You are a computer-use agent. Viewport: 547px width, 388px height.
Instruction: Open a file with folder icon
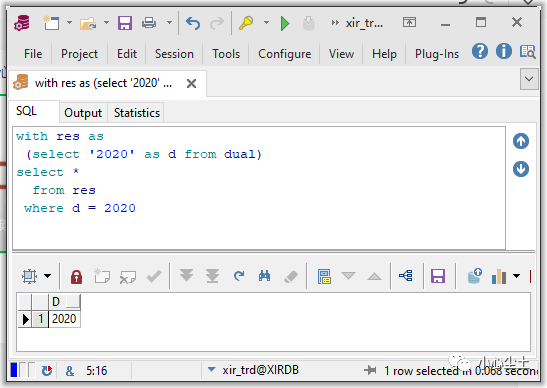(x=88, y=23)
